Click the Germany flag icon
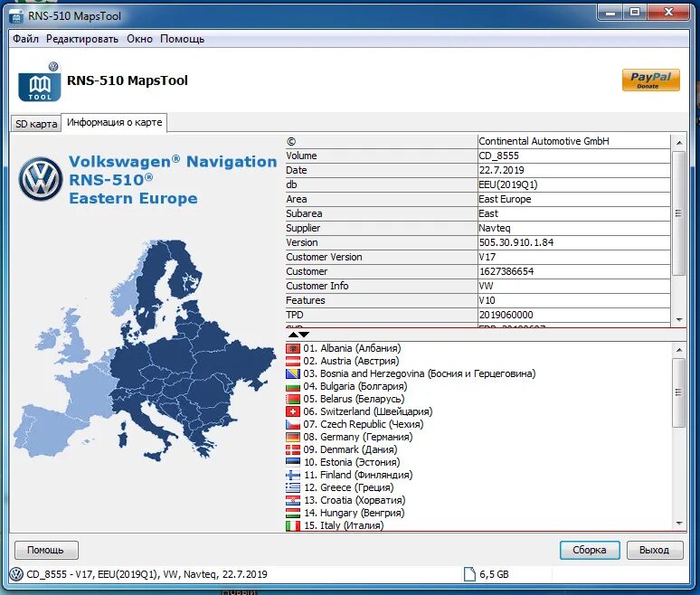 coord(293,437)
